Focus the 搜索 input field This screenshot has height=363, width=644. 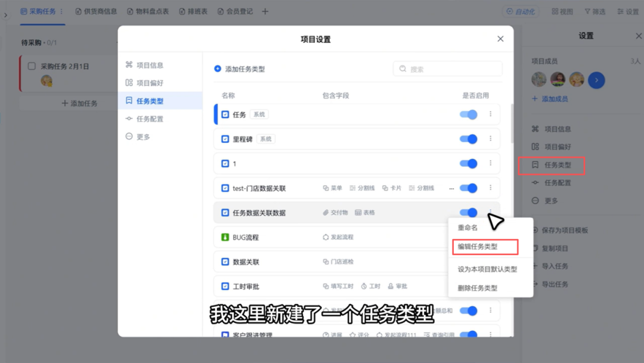click(x=448, y=69)
